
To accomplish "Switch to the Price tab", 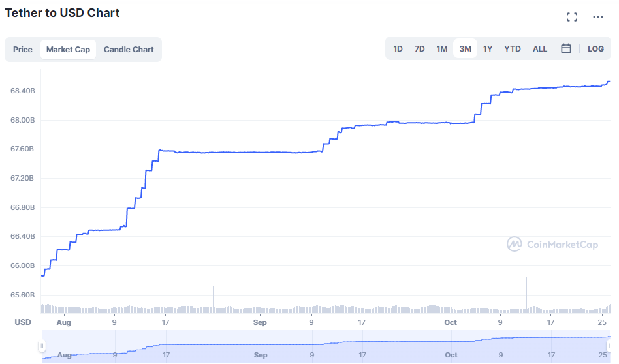I will point(23,50).
